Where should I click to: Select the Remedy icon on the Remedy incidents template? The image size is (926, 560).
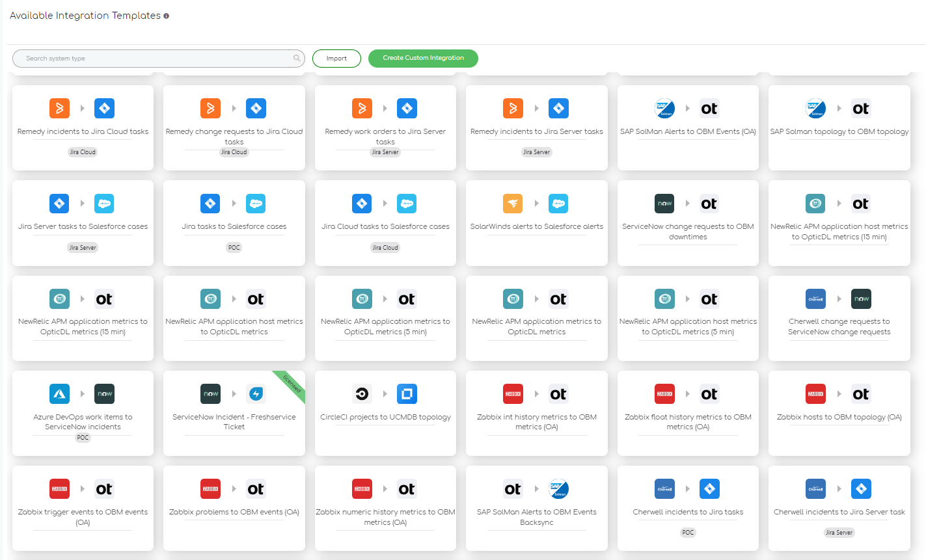60,108
